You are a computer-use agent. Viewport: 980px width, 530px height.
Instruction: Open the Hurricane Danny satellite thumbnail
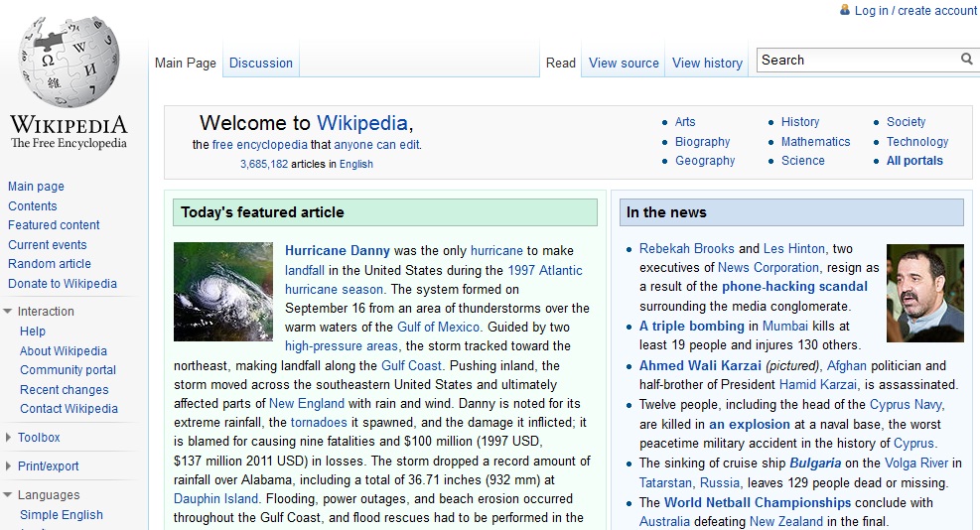coord(223,291)
